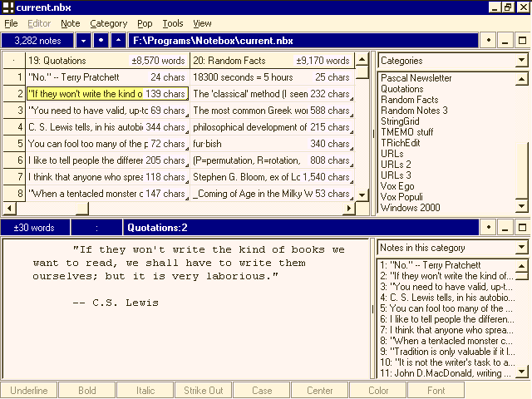Select note '5: You can fool too many'

[446, 308]
